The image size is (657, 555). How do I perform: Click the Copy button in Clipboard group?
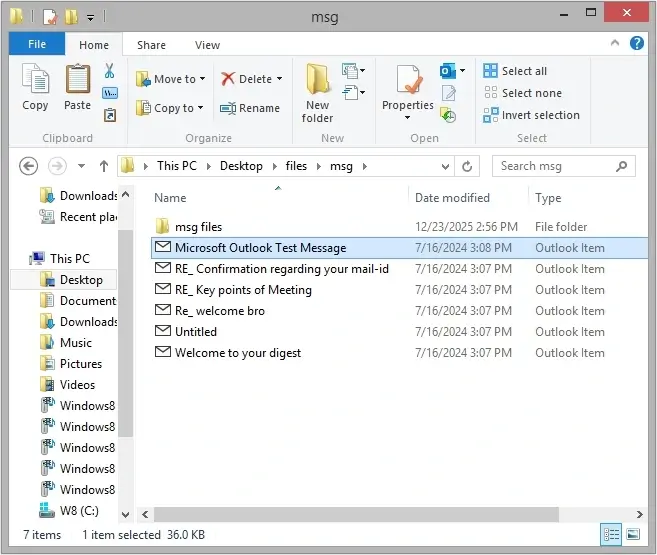(x=35, y=87)
